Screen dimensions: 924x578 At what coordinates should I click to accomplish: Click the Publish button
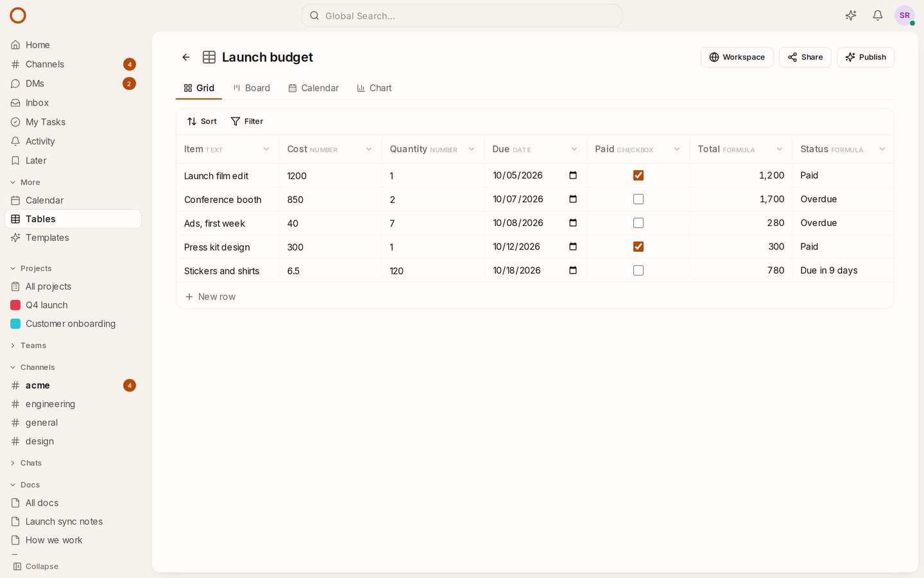(x=866, y=57)
